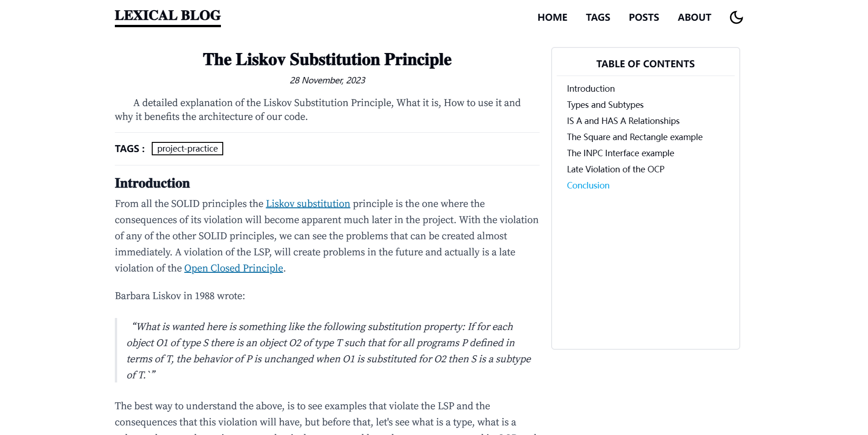This screenshot has height=435, width=868.
Task: Navigate to The INPC Interface example
Action: (x=620, y=153)
